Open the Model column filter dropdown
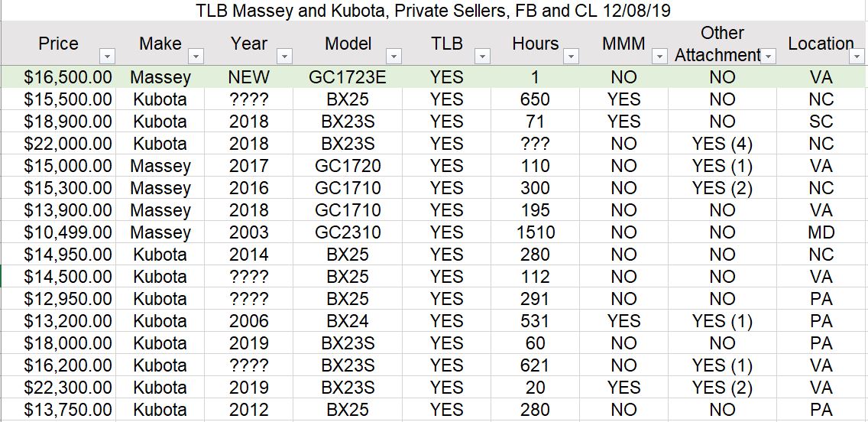Screen dimensions: 868x422 coord(394,57)
